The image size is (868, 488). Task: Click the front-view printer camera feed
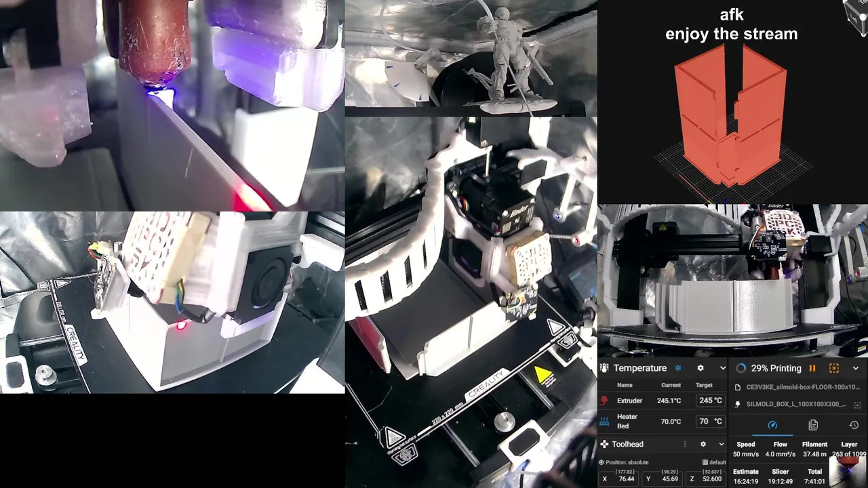[x=732, y=281]
